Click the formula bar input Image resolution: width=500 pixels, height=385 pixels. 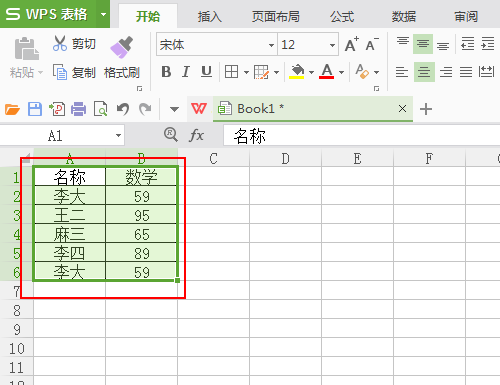(x=362, y=135)
